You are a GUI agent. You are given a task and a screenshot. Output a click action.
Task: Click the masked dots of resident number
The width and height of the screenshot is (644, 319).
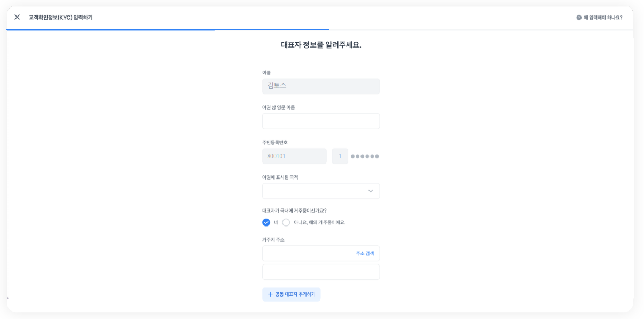click(365, 157)
